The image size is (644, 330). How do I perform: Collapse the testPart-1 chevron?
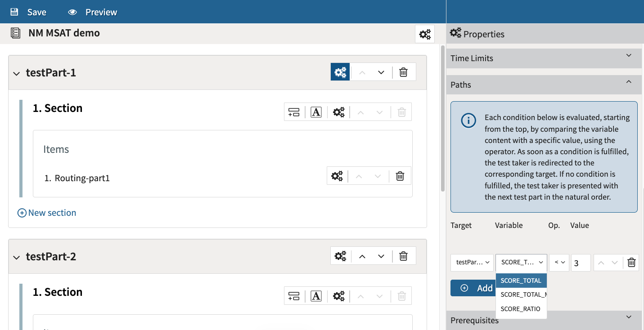pos(17,73)
